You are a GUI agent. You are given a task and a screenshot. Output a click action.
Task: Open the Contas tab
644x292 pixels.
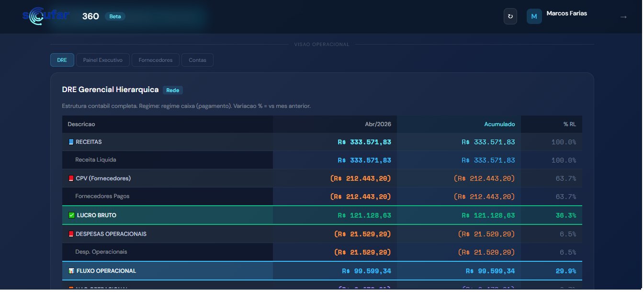197,60
